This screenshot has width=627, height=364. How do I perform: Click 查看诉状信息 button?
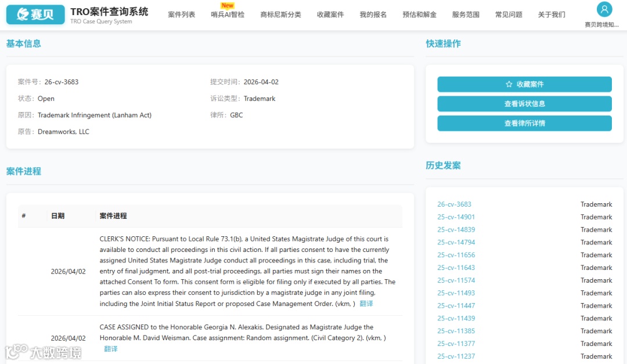click(524, 103)
